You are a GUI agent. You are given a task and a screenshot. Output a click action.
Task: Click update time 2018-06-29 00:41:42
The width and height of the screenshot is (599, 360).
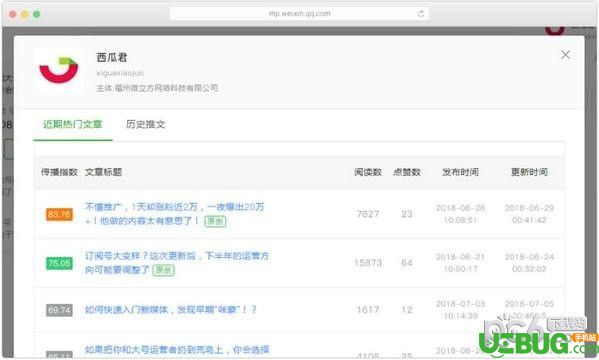[529, 214]
